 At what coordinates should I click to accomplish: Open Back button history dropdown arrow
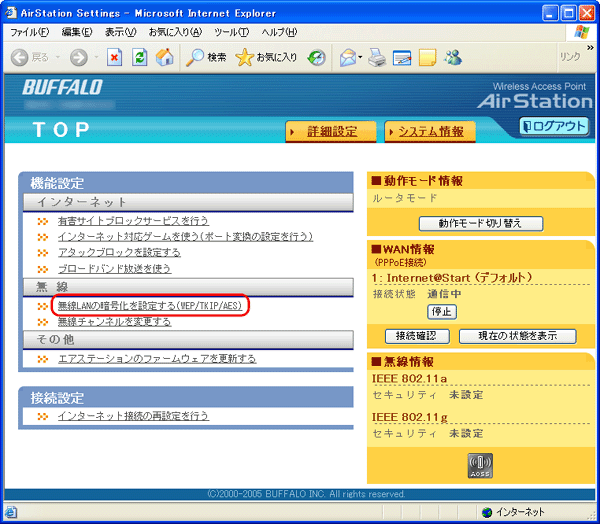pos(58,57)
